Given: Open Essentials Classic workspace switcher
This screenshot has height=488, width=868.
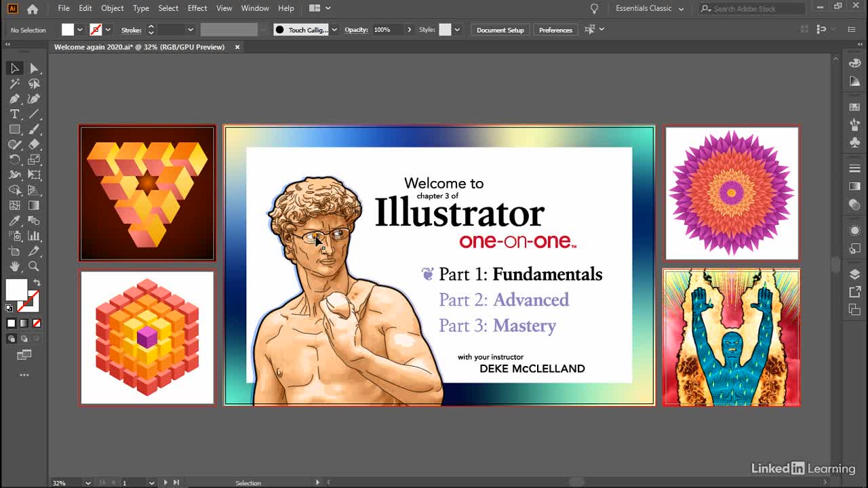Looking at the screenshot, I should (x=650, y=8).
